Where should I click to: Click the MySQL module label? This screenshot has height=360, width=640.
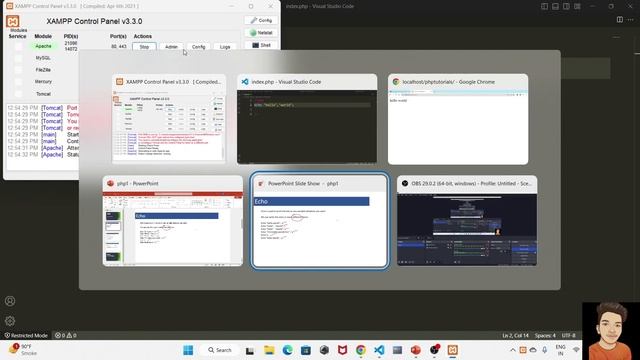click(43, 58)
